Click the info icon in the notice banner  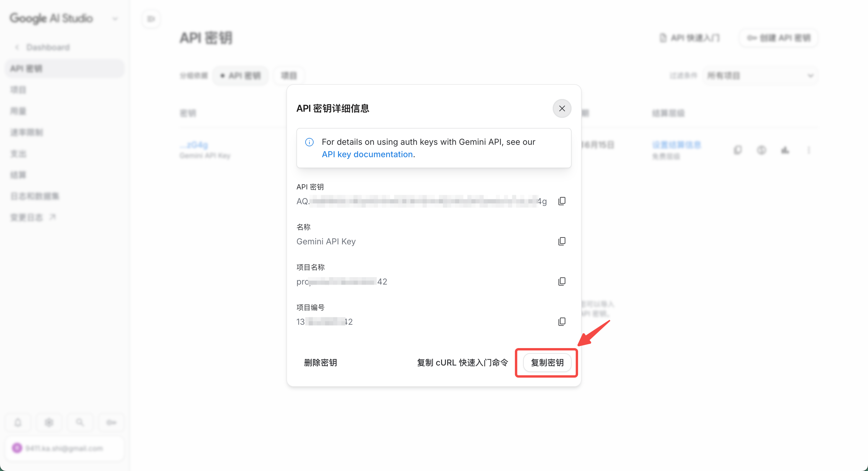309,142
